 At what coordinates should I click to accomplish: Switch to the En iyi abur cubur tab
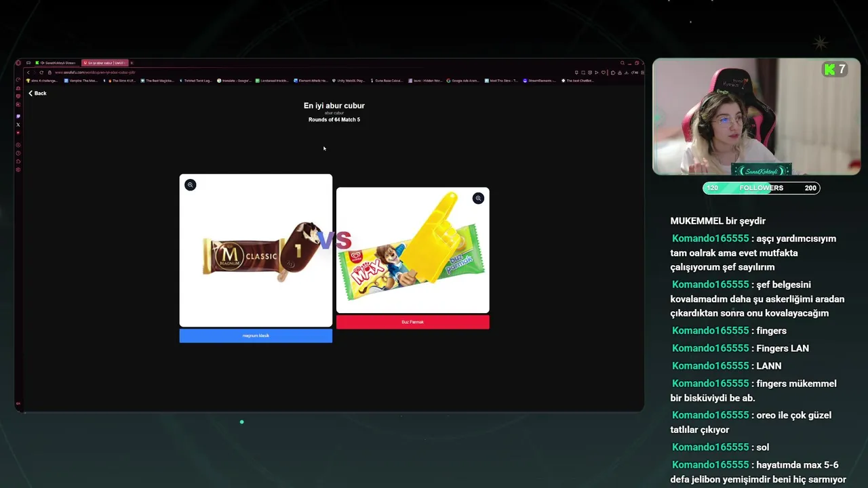point(104,63)
